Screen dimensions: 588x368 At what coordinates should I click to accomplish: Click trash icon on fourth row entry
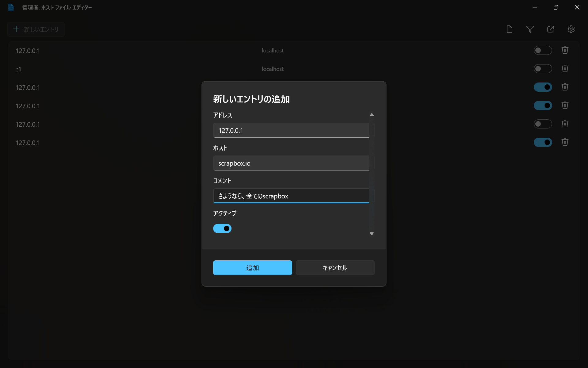(565, 105)
